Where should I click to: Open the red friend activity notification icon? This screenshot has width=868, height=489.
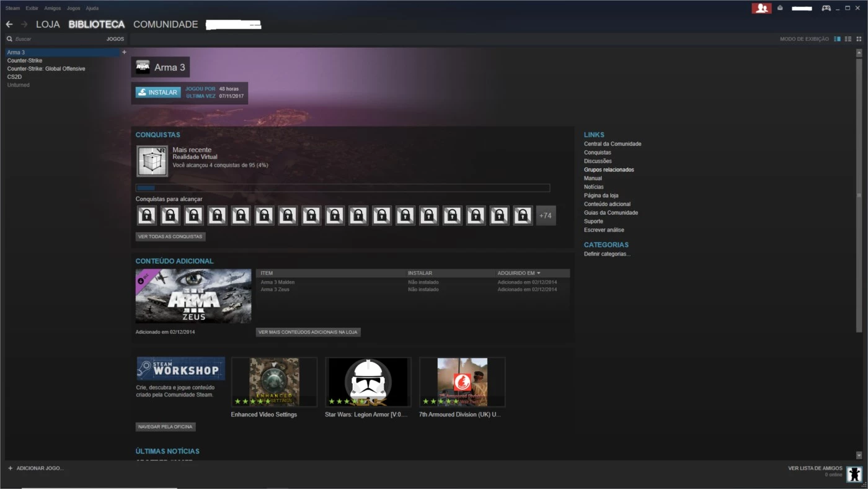pyautogui.click(x=761, y=8)
